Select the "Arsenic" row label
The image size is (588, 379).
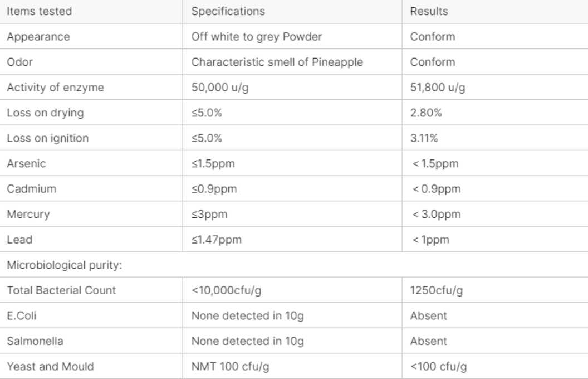pos(26,163)
